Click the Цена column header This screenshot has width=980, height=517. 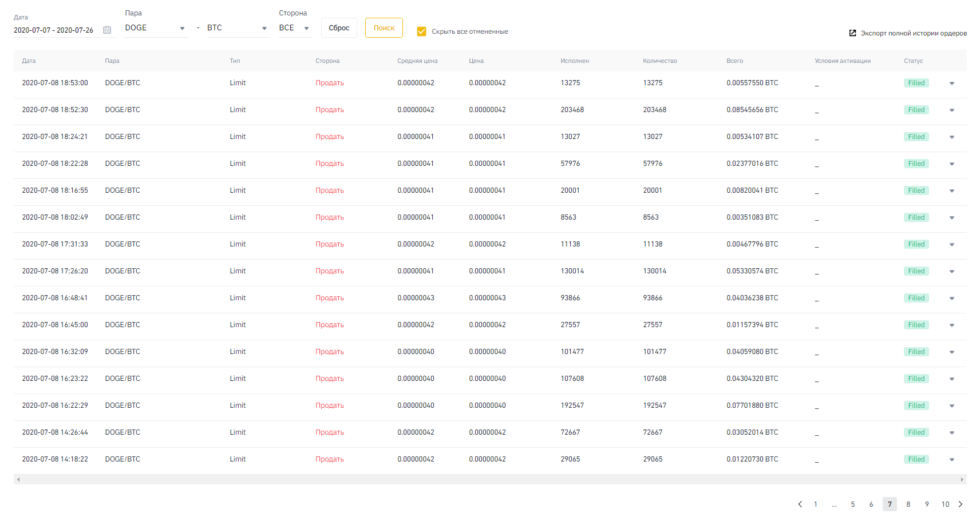[x=476, y=61]
